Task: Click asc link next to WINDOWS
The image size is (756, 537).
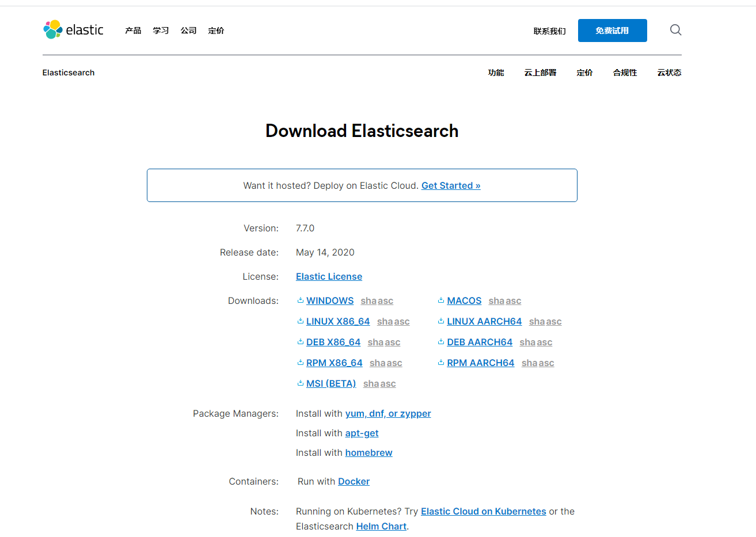Action: 386,301
